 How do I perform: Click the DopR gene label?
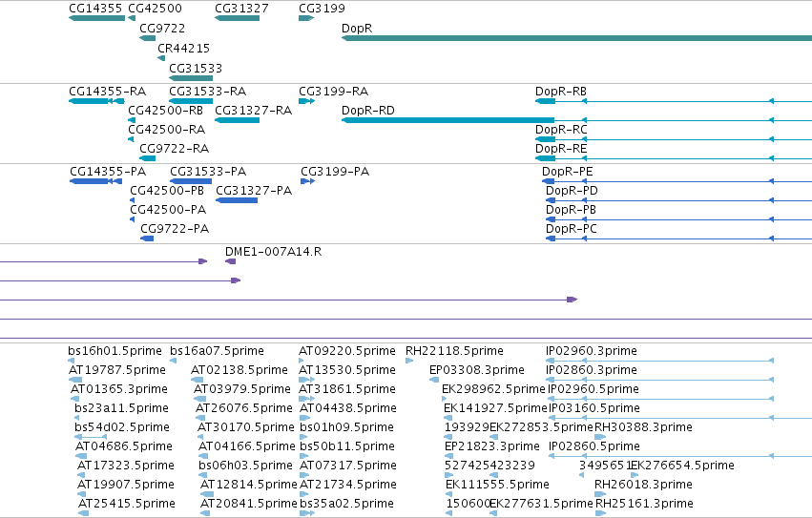357,29
